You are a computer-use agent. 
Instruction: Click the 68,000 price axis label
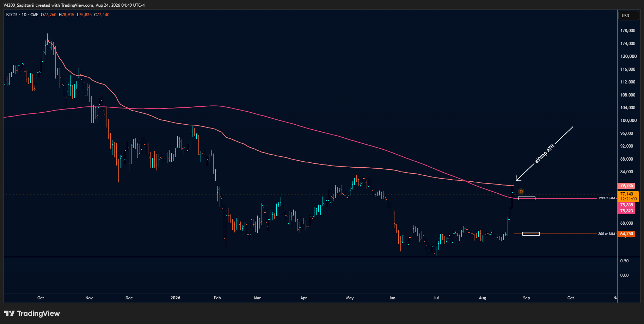[627, 223]
